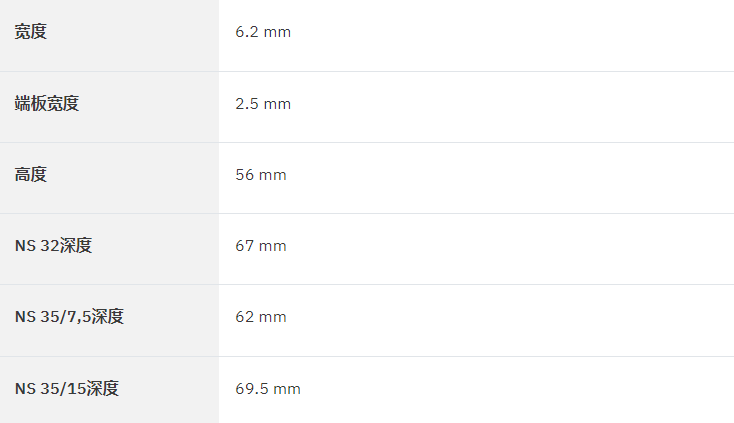Select the 2.5 mm end plate value
The height and width of the screenshot is (423, 734).
click(x=263, y=103)
